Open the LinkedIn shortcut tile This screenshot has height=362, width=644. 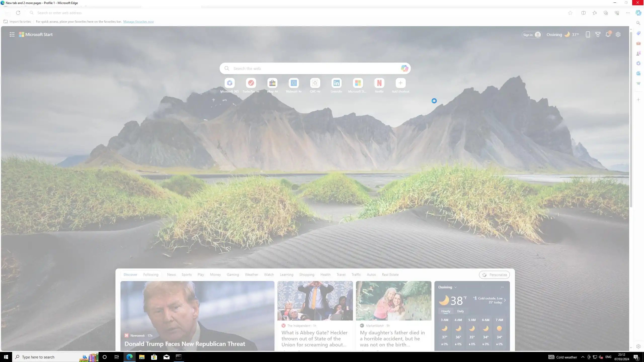[336, 83]
